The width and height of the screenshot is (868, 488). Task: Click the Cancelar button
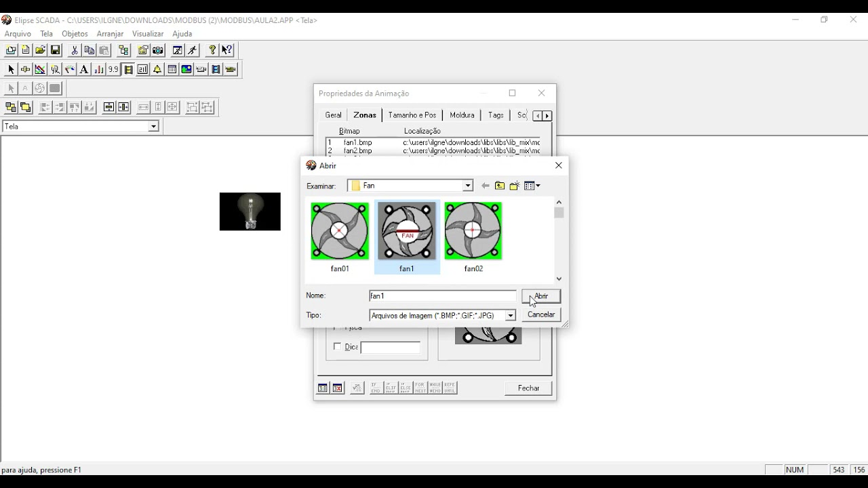click(541, 314)
